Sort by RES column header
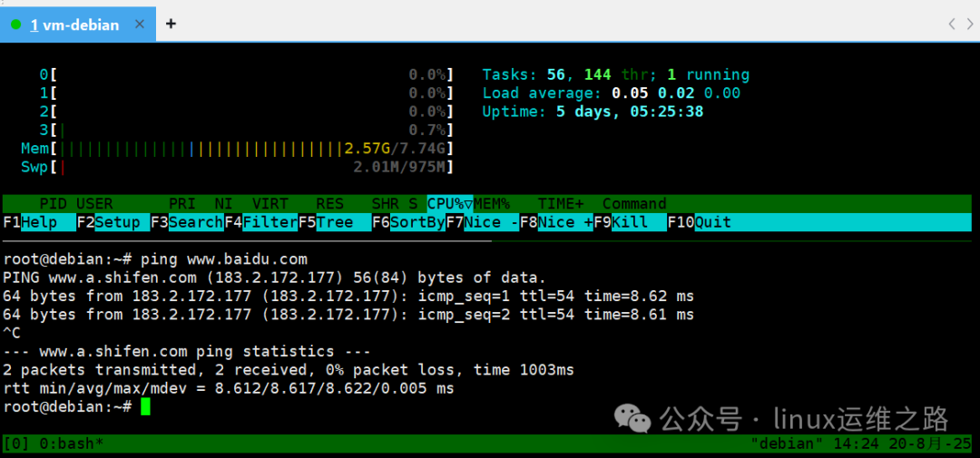Screen dimensions: 980x458 pyautogui.click(x=330, y=204)
